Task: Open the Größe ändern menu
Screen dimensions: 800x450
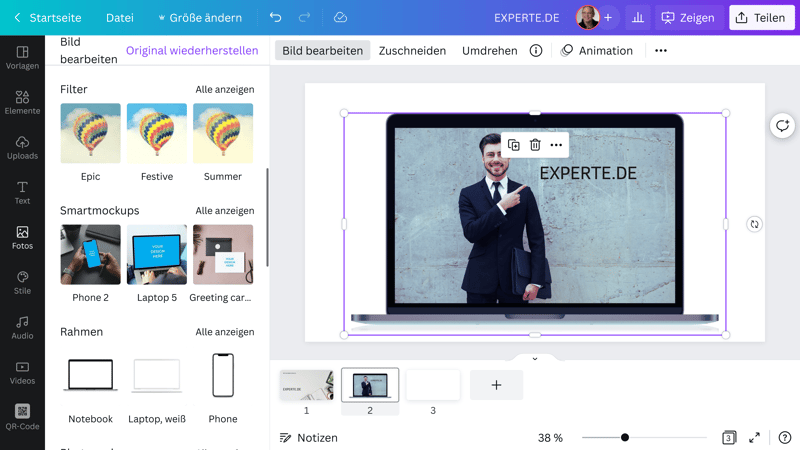Action: (200, 17)
